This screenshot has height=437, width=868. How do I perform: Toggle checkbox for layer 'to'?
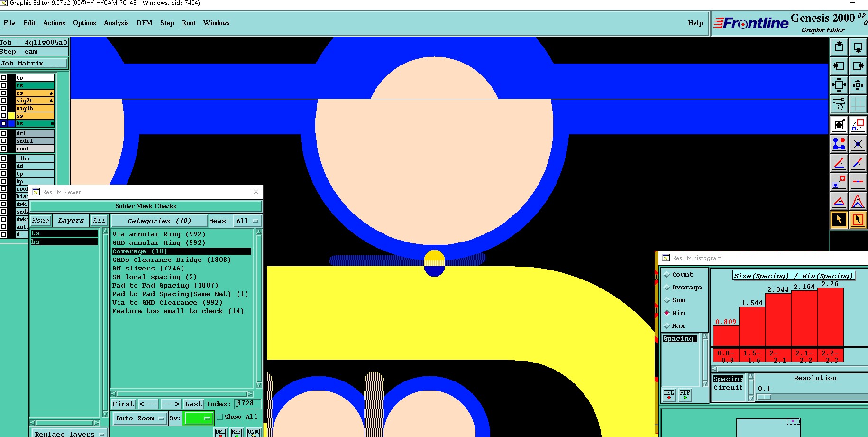tap(4, 78)
